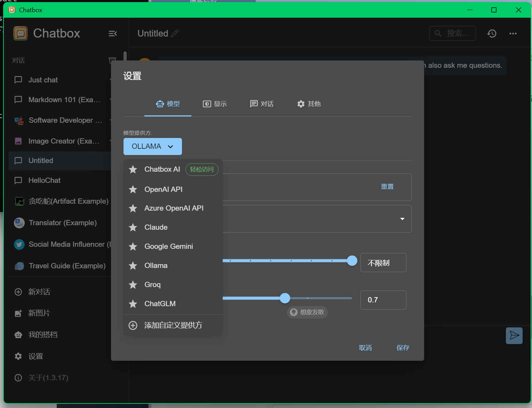532x408 pixels.
Task: Click the 我的搭档 robot icon
Action: (18, 335)
